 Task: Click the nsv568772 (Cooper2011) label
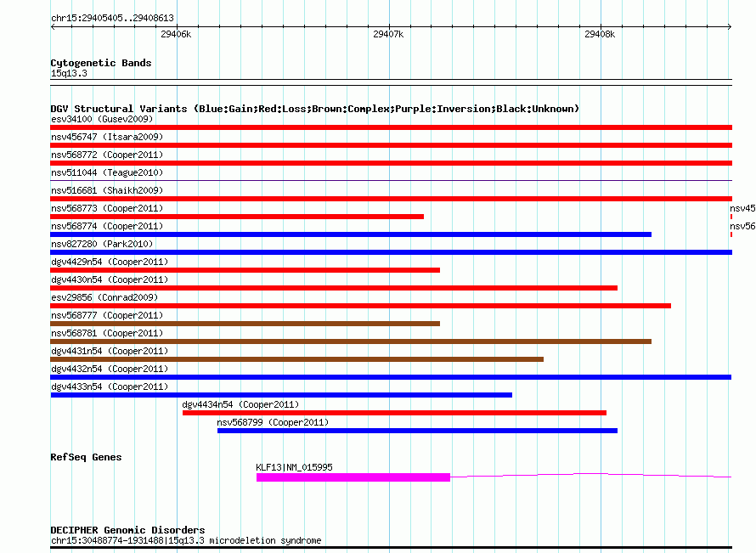(107, 155)
